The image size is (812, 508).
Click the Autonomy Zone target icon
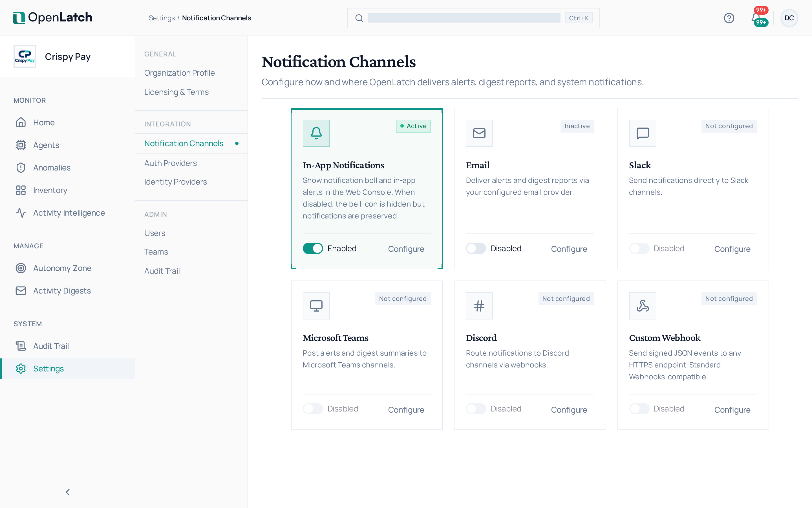[21, 268]
